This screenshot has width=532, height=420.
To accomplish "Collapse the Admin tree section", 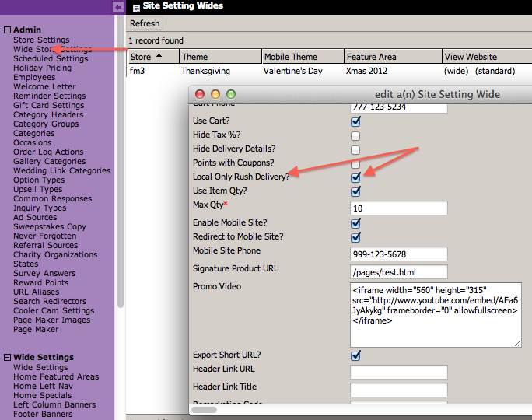I will [x=7, y=30].
